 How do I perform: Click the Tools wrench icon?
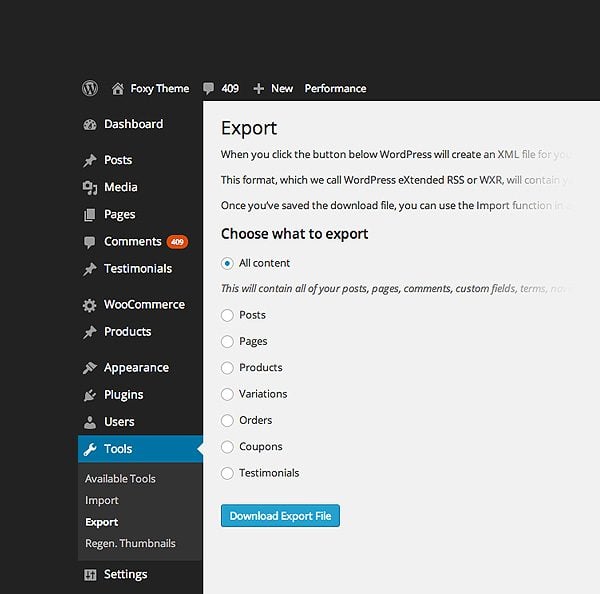(x=90, y=449)
